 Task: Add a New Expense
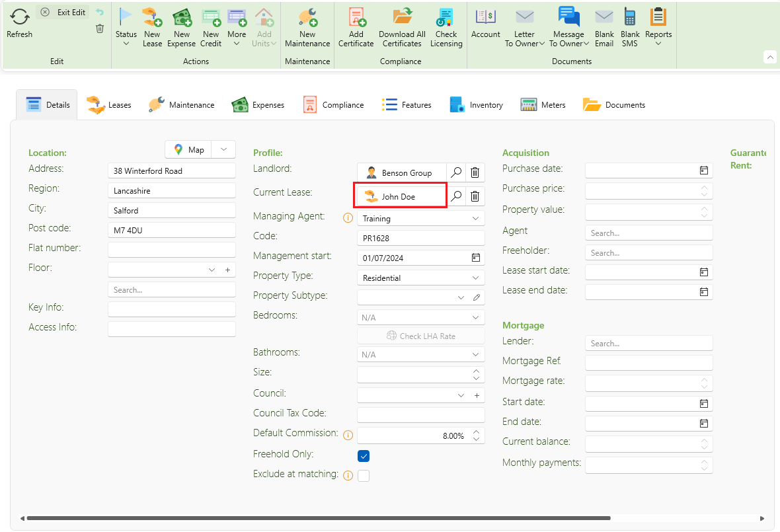coord(182,27)
